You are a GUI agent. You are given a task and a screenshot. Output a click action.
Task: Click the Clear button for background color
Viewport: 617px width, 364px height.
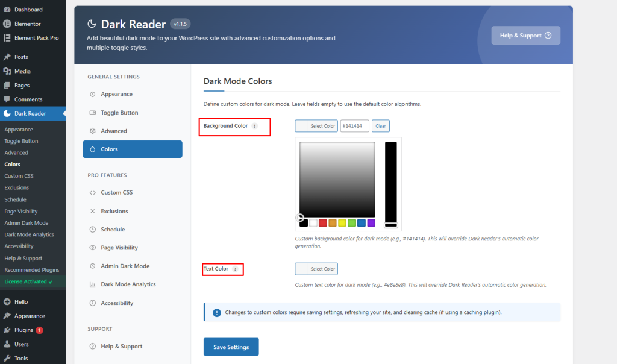[381, 126]
